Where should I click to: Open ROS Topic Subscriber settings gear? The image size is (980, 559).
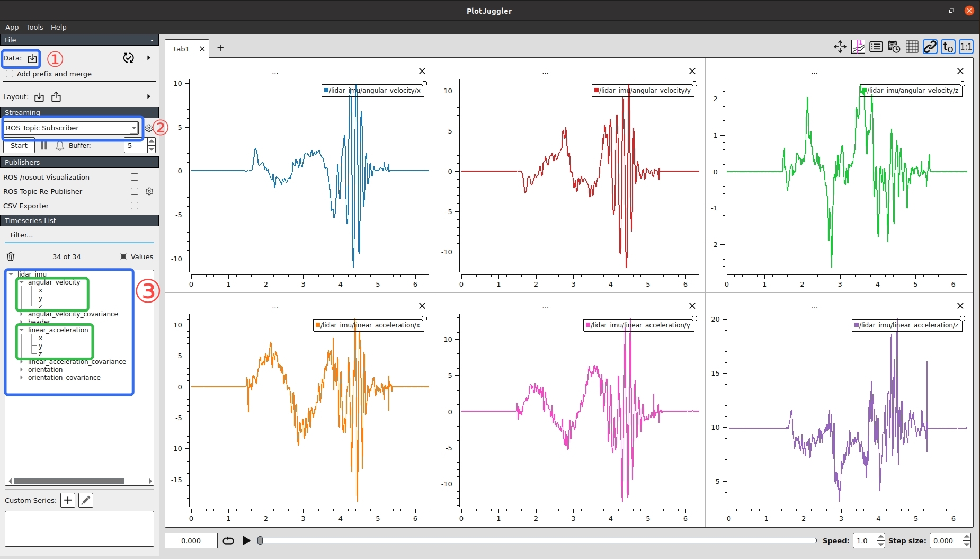click(149, 128)
